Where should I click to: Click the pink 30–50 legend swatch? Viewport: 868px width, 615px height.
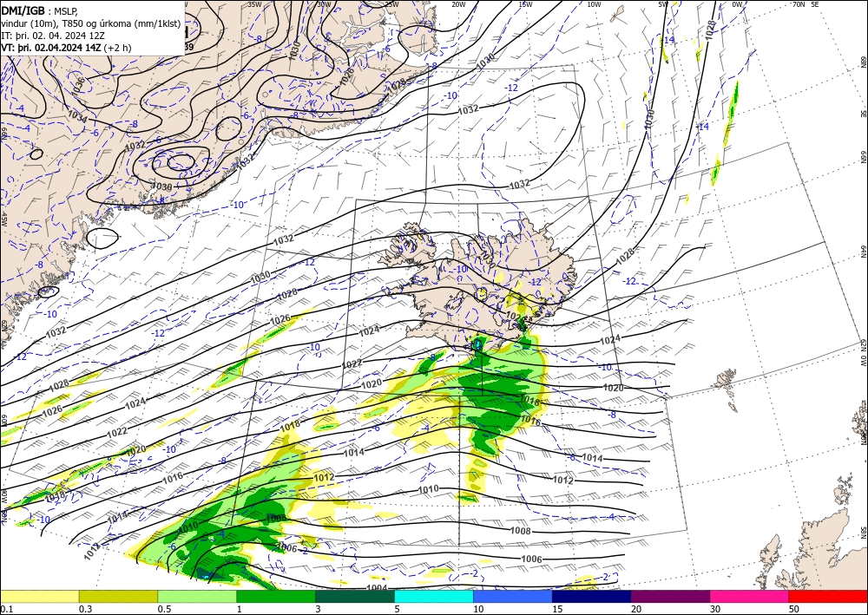tap(750, 596)
